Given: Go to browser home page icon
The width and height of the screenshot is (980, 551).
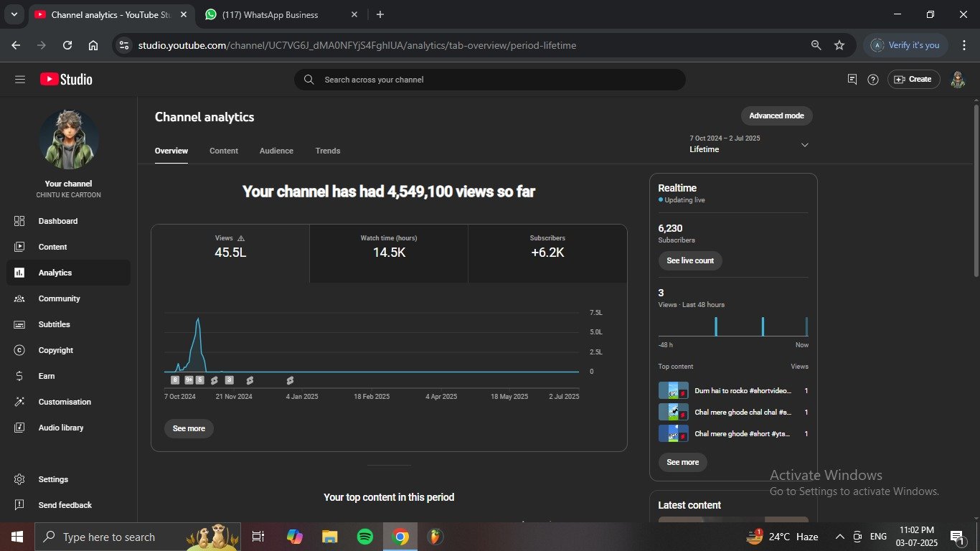Looking at the screenshot, I should click(x=93, y=45).
